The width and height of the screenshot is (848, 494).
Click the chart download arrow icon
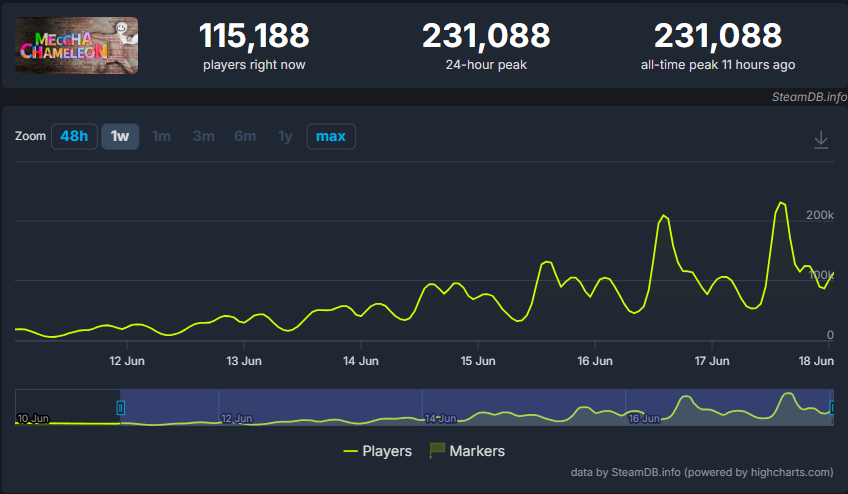[821, 140]
